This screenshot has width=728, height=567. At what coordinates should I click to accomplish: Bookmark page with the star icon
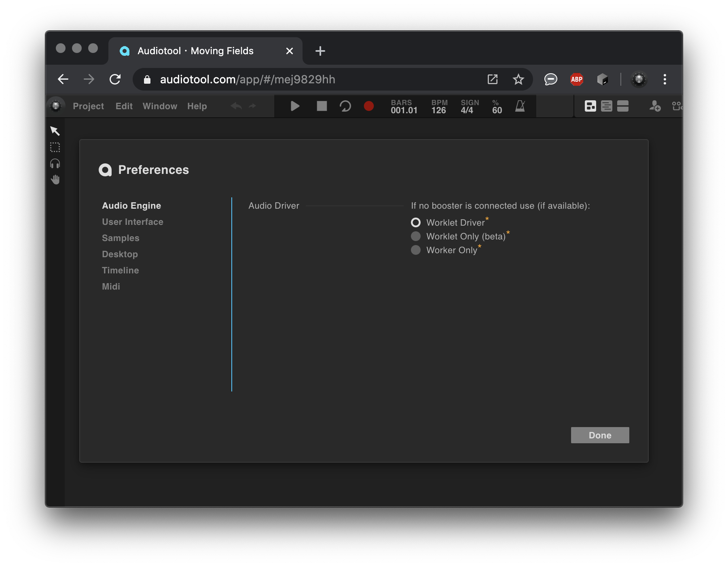pyautogui.click(x=518, y=79)
